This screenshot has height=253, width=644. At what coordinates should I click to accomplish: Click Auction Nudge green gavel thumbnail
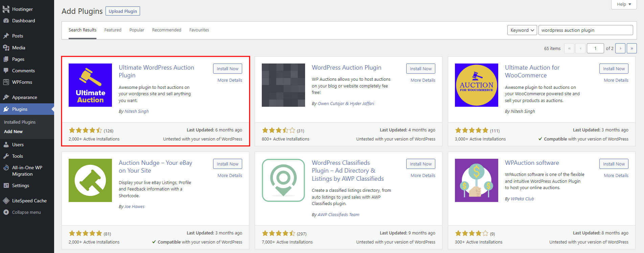coord(90,180)
